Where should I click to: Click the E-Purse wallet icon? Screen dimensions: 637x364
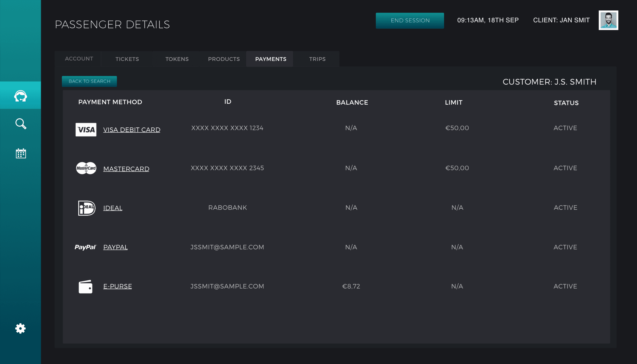click(85, 287)
